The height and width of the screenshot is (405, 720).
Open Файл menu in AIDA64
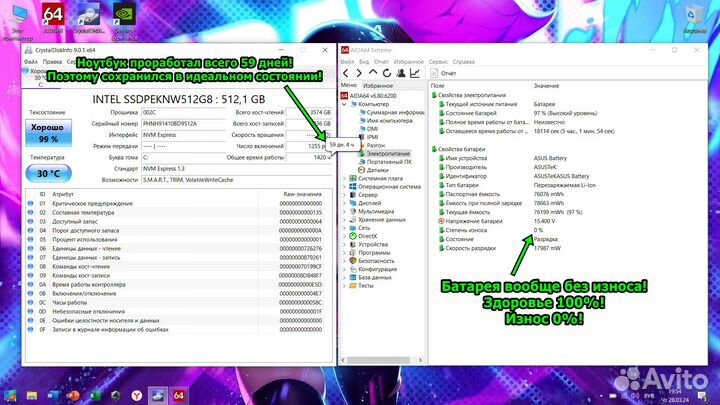[x=347, y=62]
